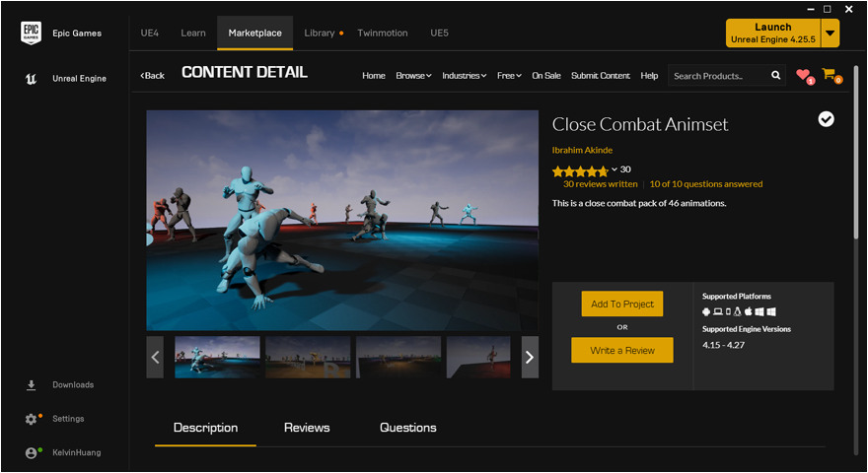
Task: Open the shopping cart icon
Action: click(831, 75)
